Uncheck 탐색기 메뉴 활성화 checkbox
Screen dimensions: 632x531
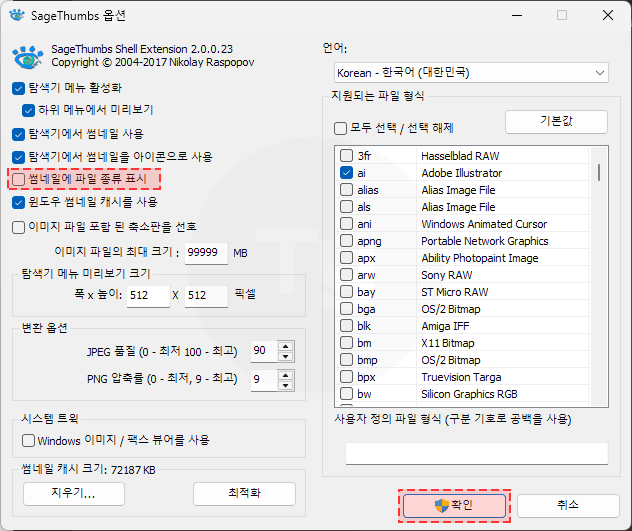[x=19, y=88]
